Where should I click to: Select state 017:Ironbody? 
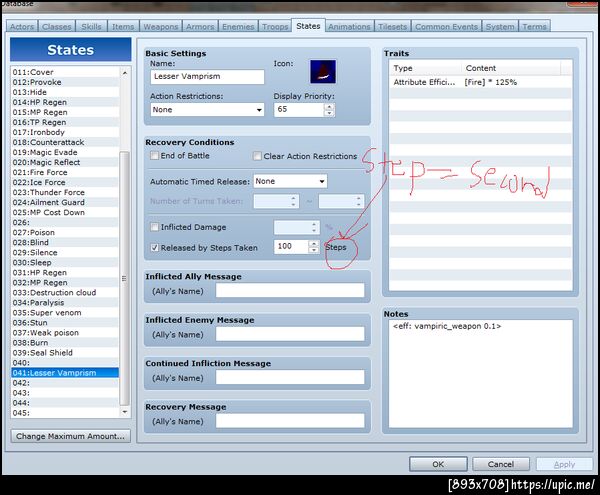(x=65, y=132)
